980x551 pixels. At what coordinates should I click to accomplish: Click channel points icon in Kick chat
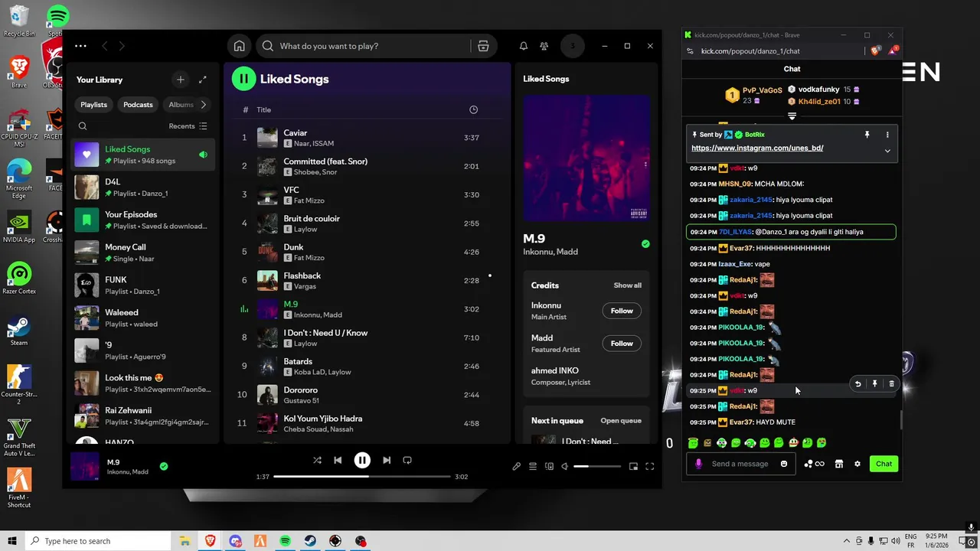(x=814, y=464)
